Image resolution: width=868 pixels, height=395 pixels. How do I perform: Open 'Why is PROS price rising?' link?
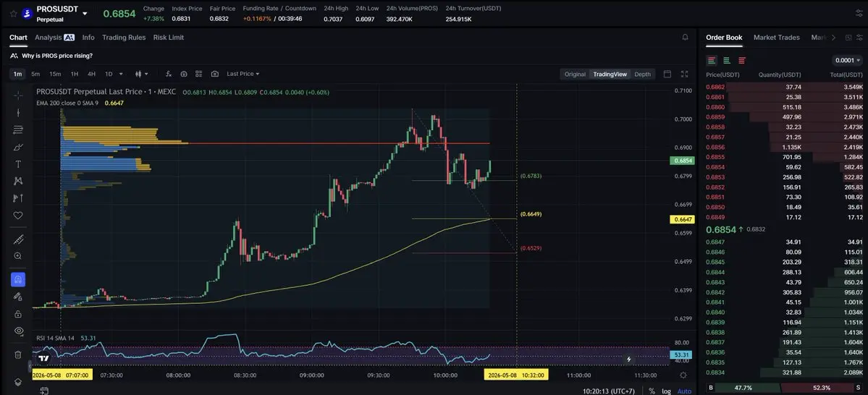(57, 56)
